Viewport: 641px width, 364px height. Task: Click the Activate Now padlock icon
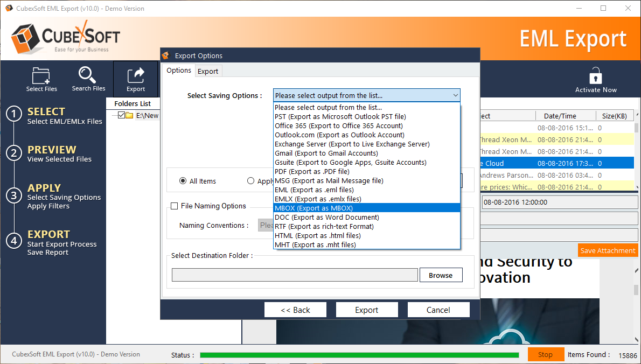pyautogui.click(x=595, y=76)
